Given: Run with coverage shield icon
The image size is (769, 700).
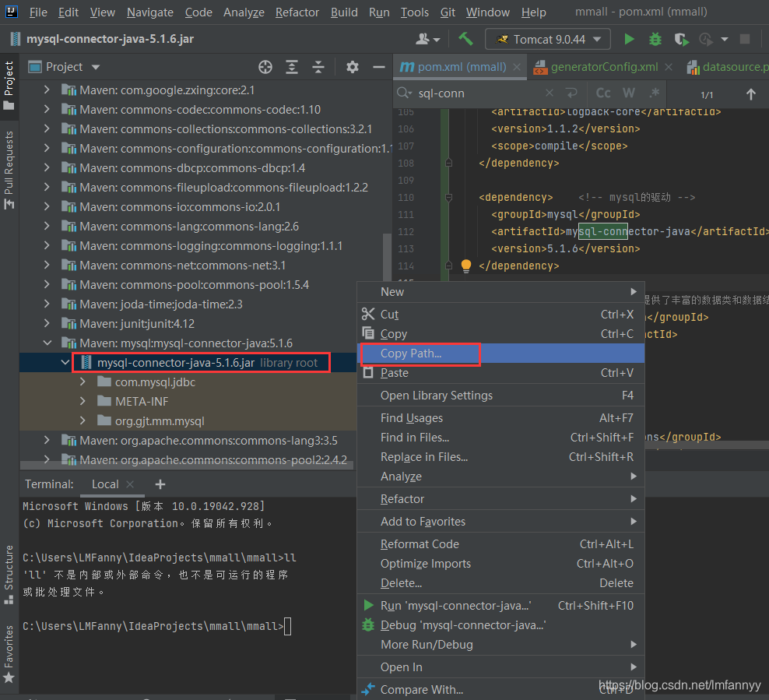Looking at the screenshot, I should point(681,39).
